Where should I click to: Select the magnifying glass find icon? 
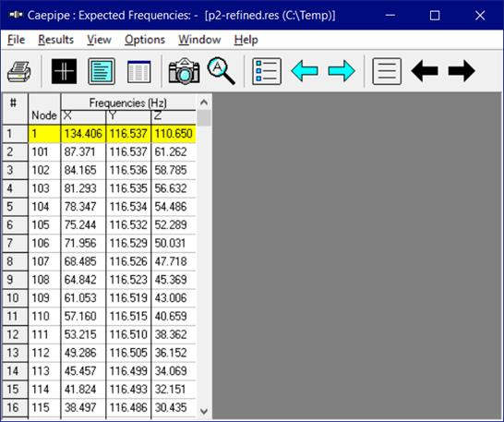click(222, 71)
